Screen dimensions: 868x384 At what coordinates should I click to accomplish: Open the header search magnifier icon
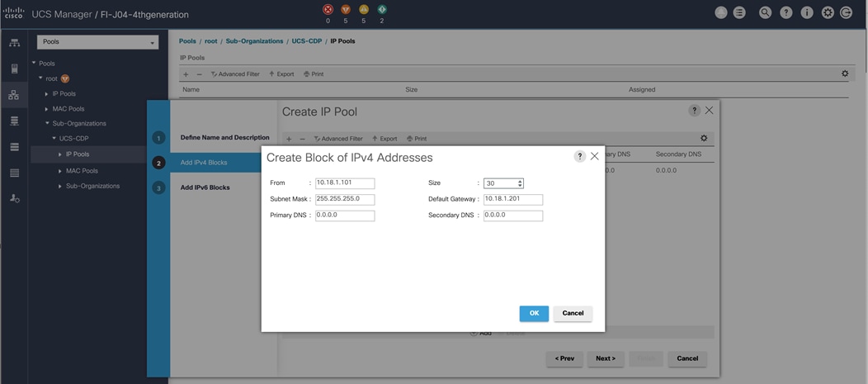point(765,12)
